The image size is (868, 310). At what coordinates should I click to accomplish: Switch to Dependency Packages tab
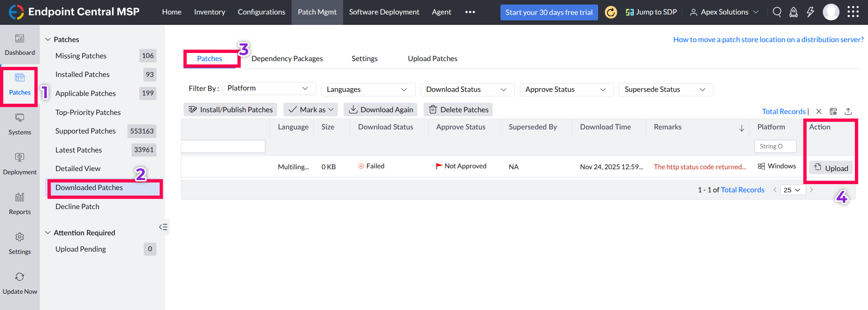(287, 59)
